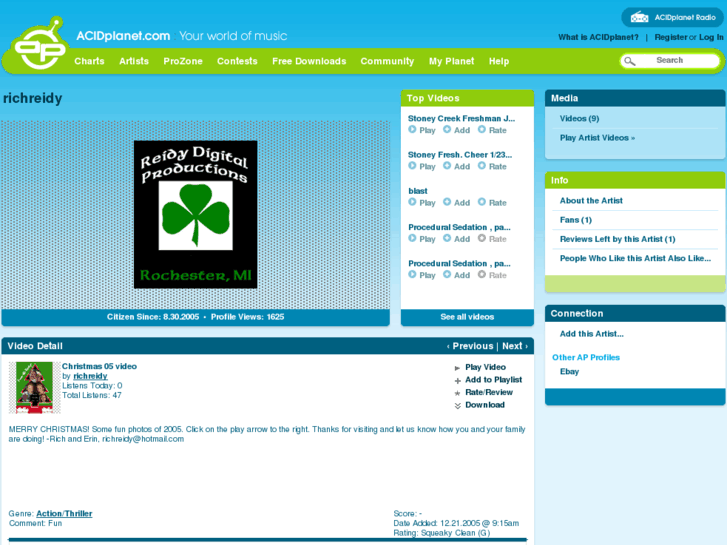
Task: Click the Download chevron icon
Action: click(458, 405)
